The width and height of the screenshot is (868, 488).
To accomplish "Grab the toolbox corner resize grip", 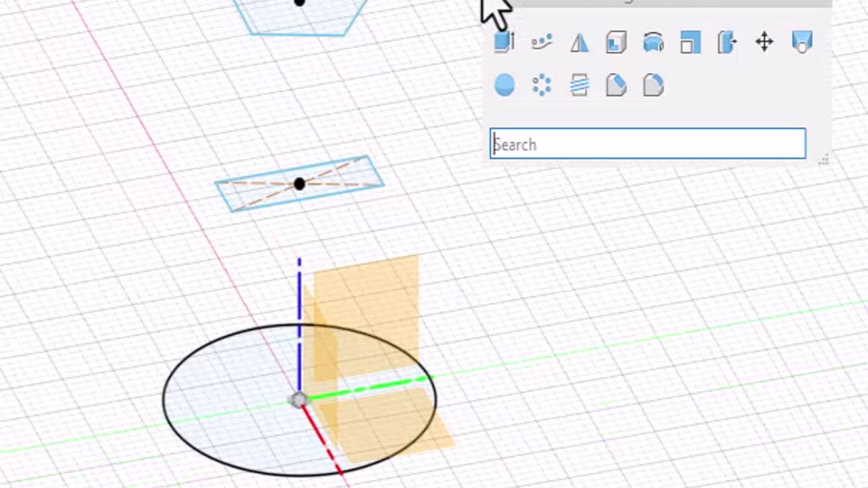I will (x=824, y=159).
